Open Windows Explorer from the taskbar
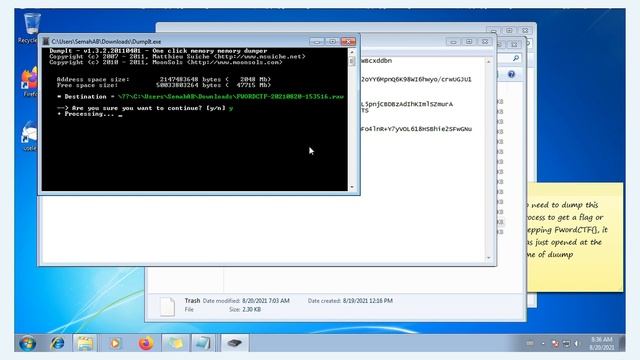The image size is (640, 360). click(x=85, y=343)
